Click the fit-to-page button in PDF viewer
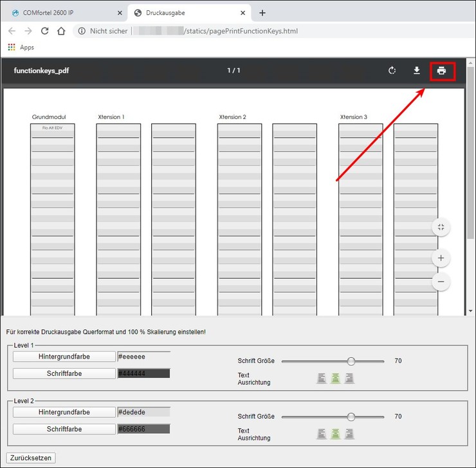Viewport: 476px width, 468px height. [x=441, y=227]
